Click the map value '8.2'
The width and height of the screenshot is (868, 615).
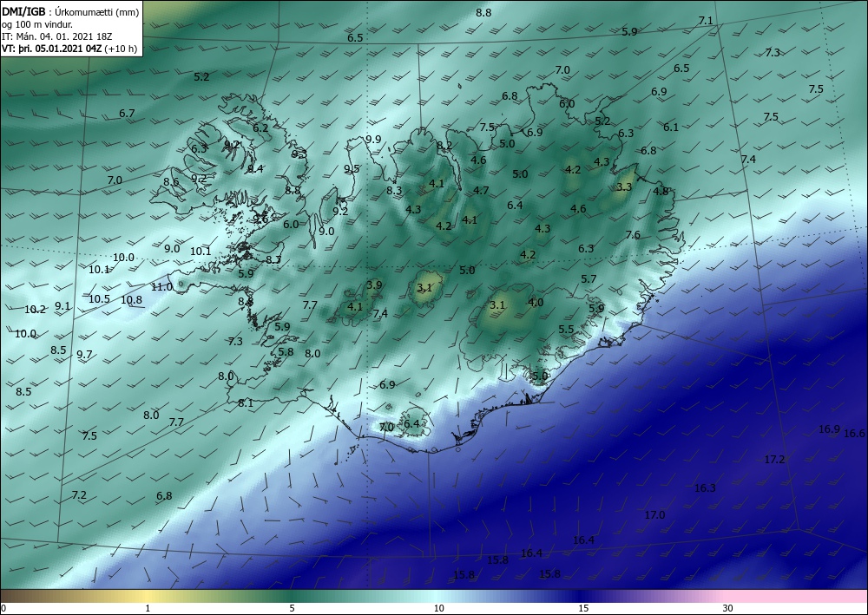tap(444, 146)
